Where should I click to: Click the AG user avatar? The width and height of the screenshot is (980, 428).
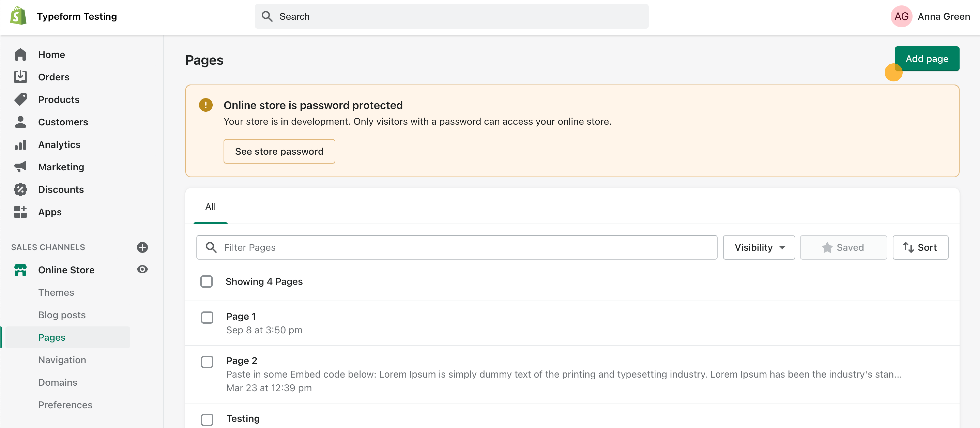901,16
